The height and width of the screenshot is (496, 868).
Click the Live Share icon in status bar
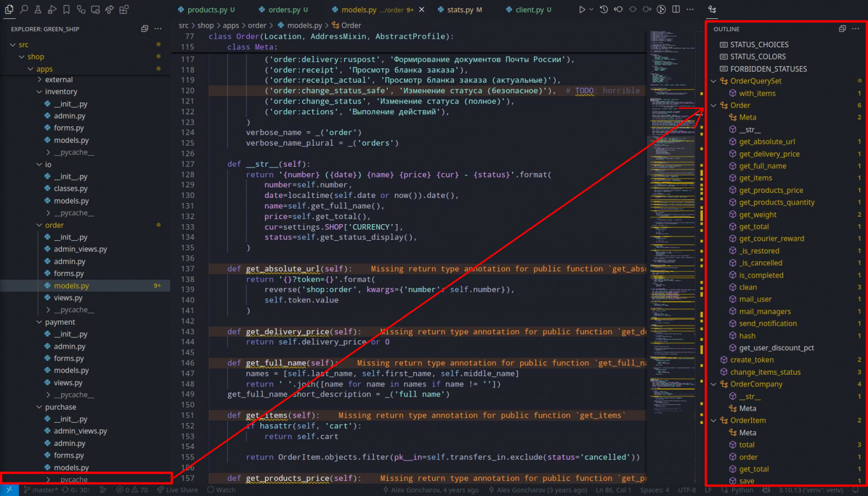pyautogui.click(x=178, y=490)
